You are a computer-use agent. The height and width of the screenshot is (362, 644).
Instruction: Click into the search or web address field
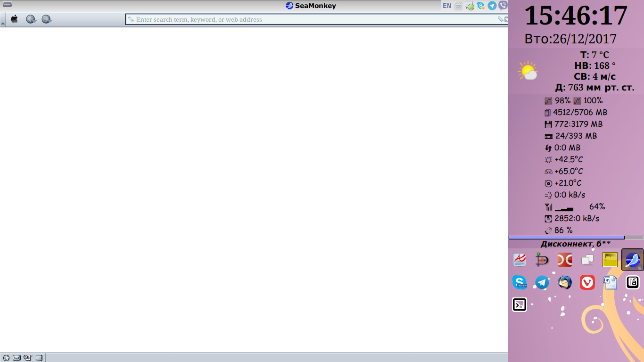pyautogui.click(x=316, y=19)
